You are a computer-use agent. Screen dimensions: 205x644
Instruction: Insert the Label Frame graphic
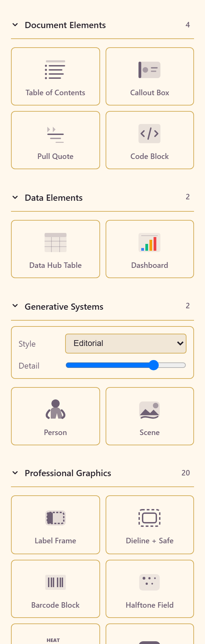tap(56, 525)
